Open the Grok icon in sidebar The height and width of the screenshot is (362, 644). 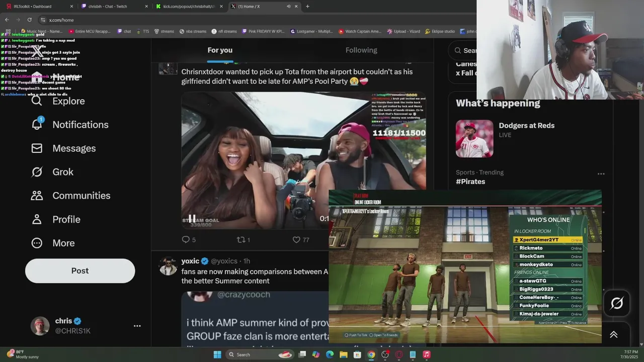(x=37, y=172)
